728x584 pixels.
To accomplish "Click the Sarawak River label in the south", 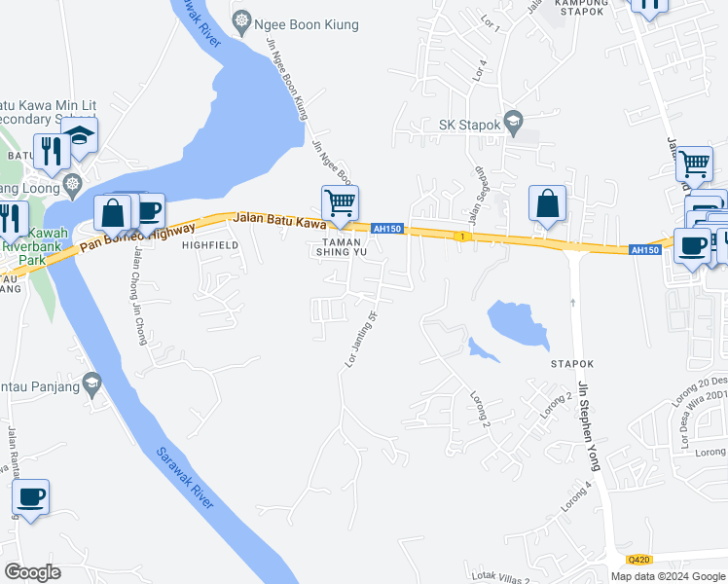I will (185, 478).
